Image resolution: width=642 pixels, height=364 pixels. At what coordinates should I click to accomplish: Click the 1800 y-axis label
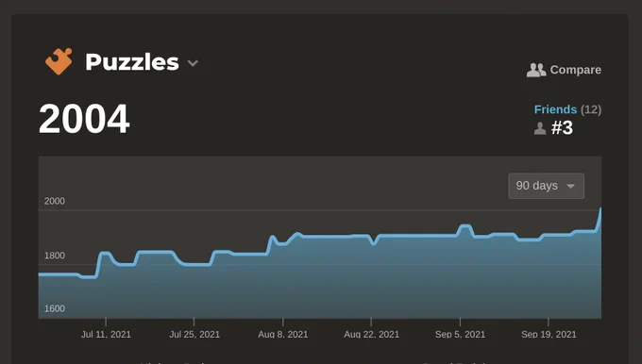(55, 256)
